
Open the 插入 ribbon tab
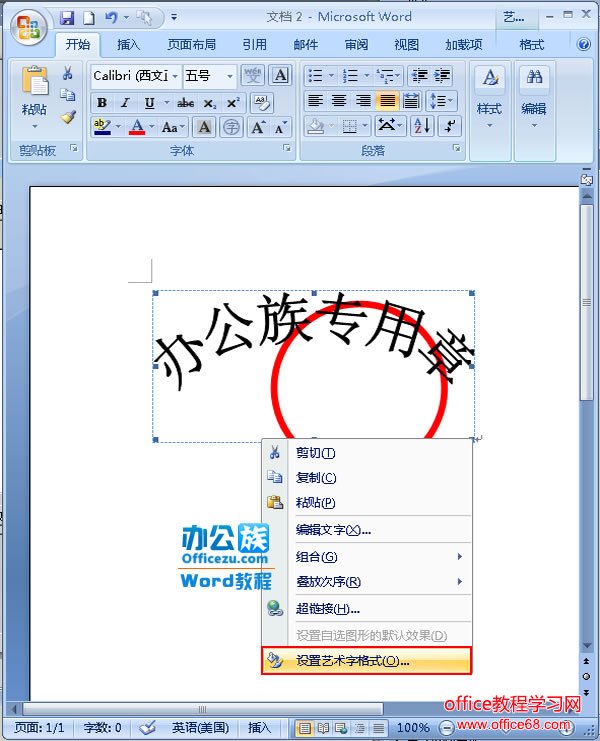point(129,45)
